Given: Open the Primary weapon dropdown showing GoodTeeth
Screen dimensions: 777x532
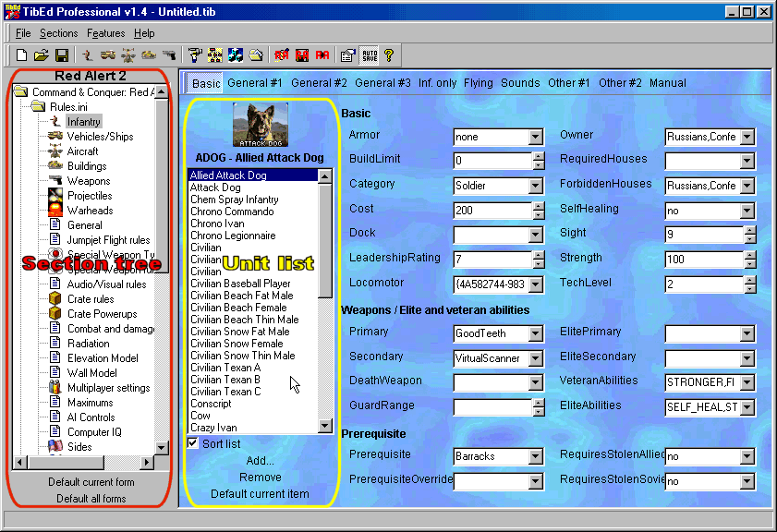Looking at the screenshot, I should point(535,333).
